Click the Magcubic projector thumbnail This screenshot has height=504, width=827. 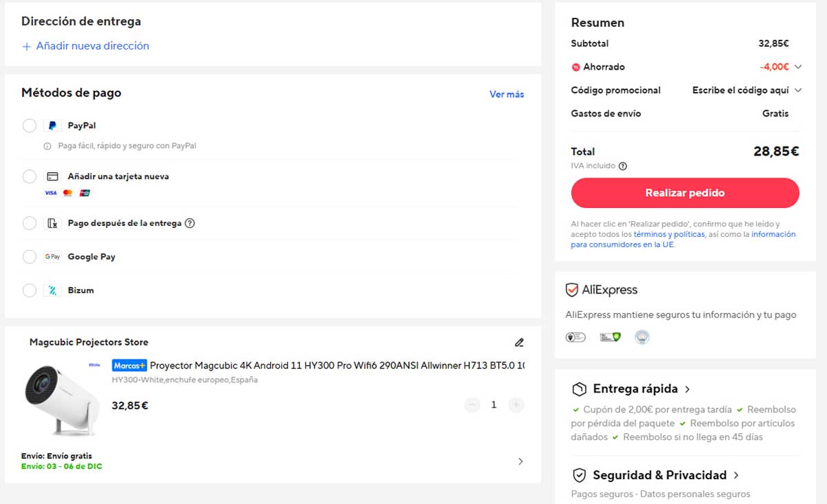(61, 401)
